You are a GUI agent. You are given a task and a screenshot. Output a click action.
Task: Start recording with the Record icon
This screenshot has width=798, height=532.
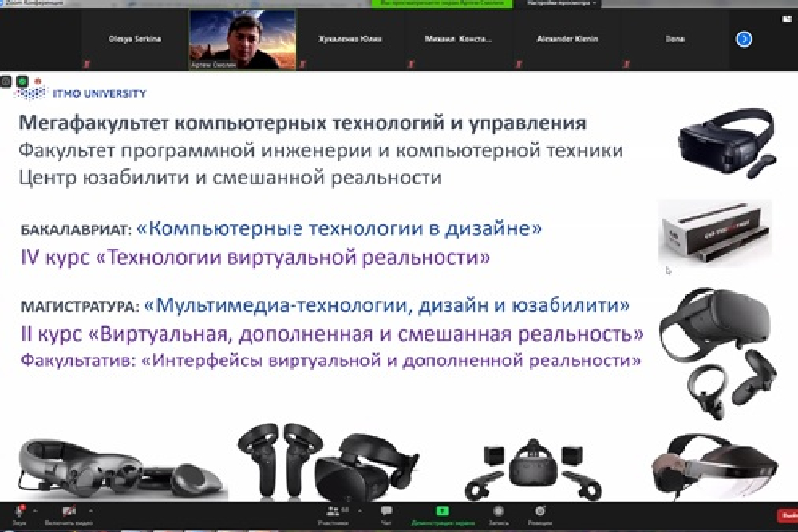tap(498, 511)
